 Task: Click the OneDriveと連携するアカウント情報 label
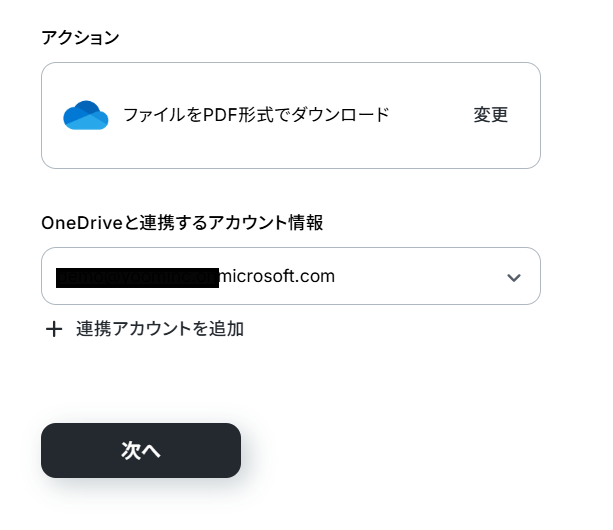click(182, 223)
